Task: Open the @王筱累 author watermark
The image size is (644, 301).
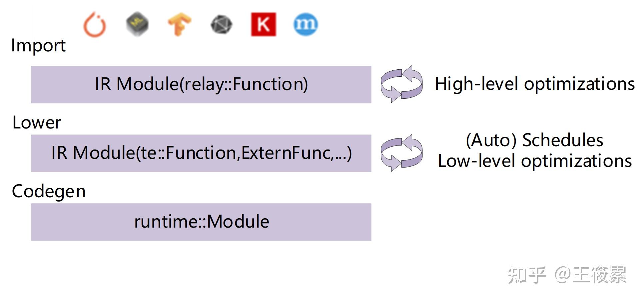Action: 590,275
